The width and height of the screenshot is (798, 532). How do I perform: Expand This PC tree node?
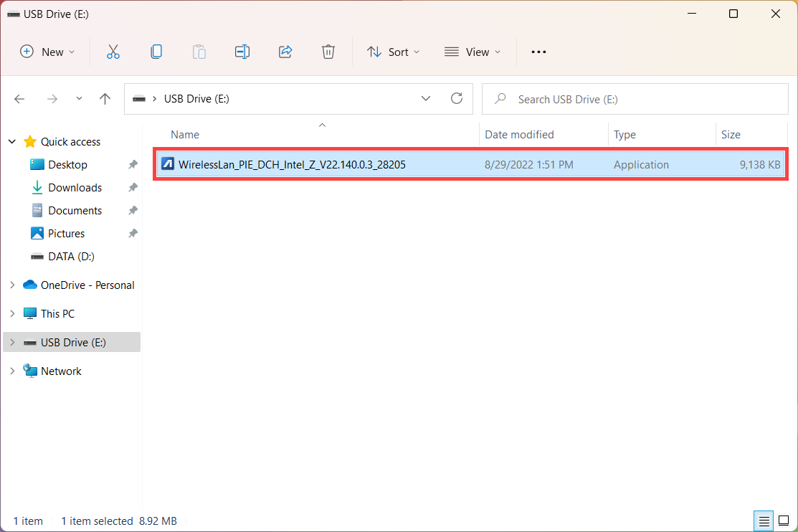pos(12,313)
